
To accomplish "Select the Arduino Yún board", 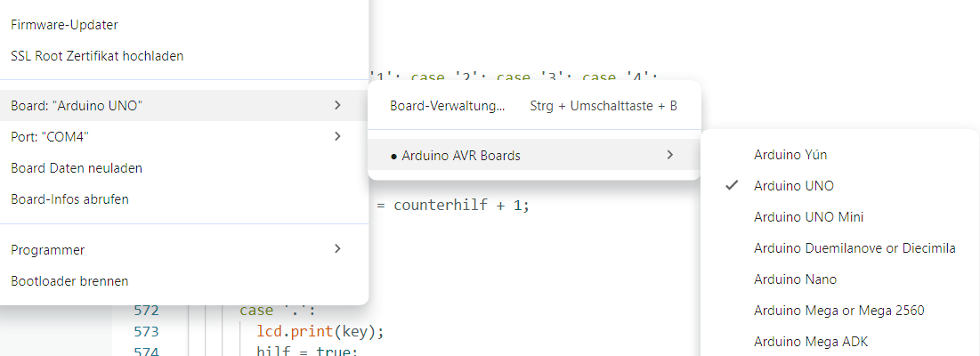I will (x=840, y=154).
